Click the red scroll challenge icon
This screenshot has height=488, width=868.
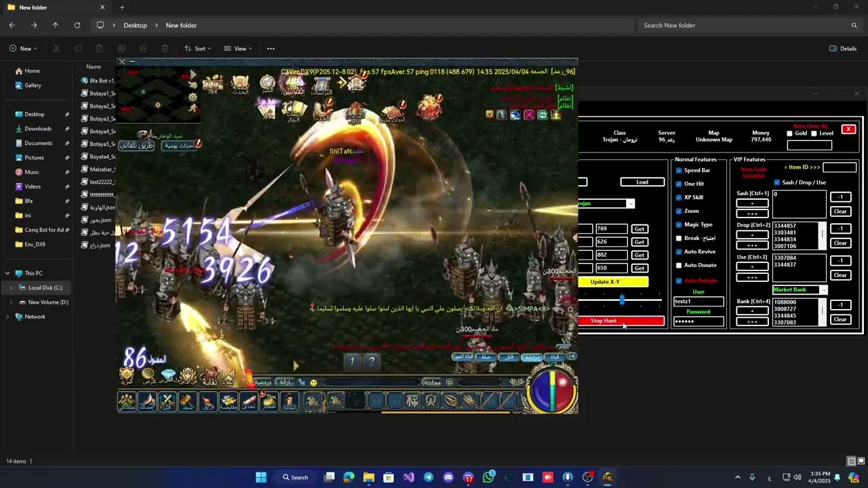[x=249, y=401]
